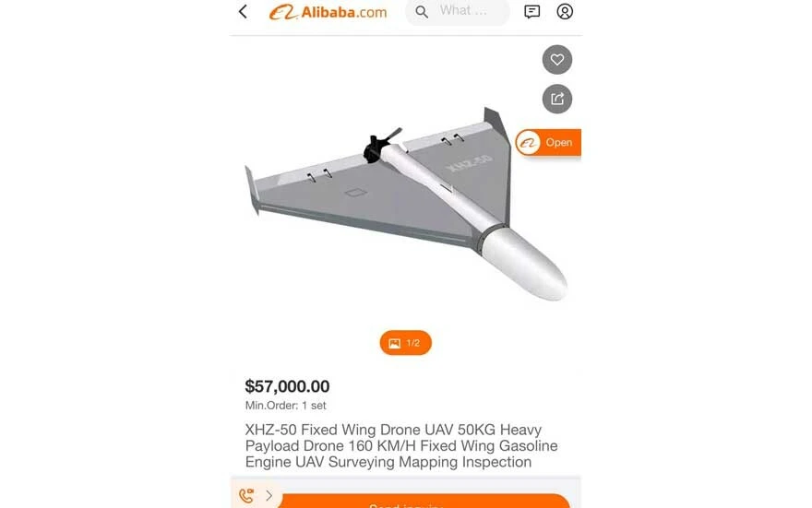812x508 pixels.
Task: Tap the phone call icon at bottom
Action: (246, 495)
